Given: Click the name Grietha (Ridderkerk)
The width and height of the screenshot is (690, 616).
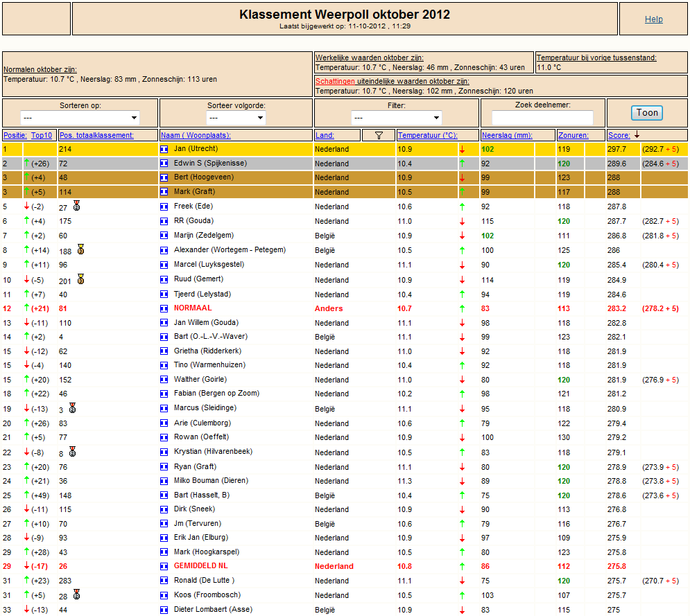Looking at the screenshot, I should (x=208, y=351).
